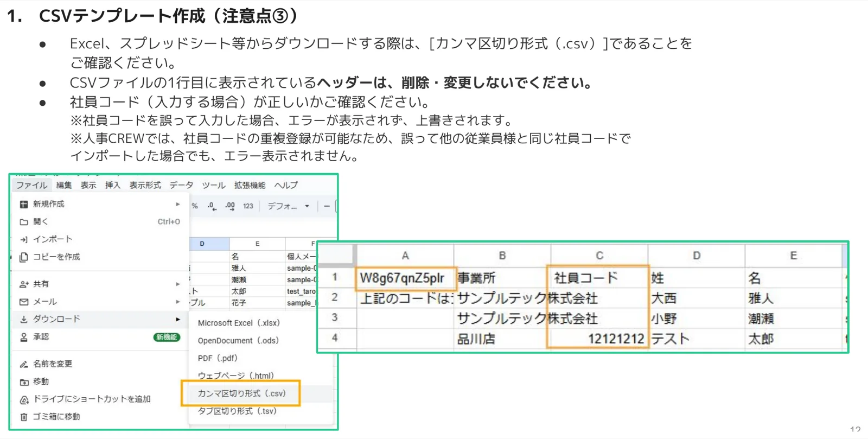This screenshot has height=439, width=868.
Task: Click the Ctrl+O shortcut text
Action: point(169,222)
